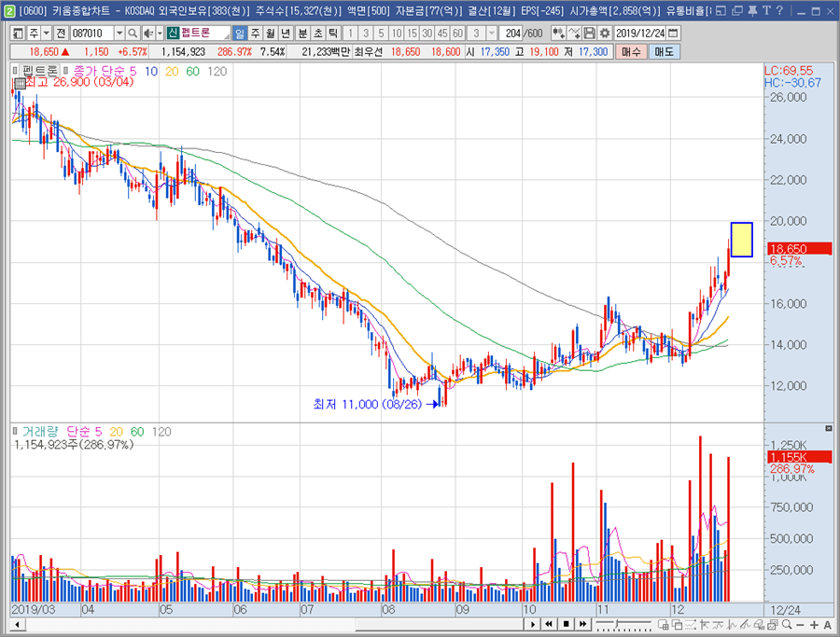This screenshot has width=840, height=637.
Task: Click the overlapping windows icon at bottom
Action: coord(677,625)
